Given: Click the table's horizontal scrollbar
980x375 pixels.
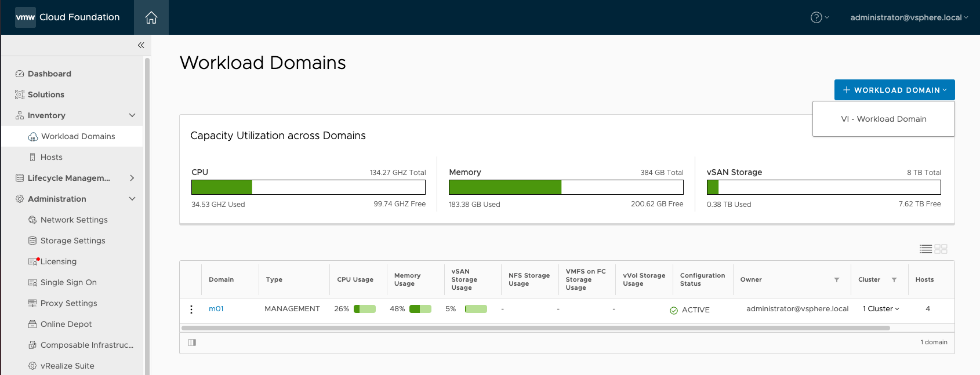Looking at the screenshot, I should [536, 328].
